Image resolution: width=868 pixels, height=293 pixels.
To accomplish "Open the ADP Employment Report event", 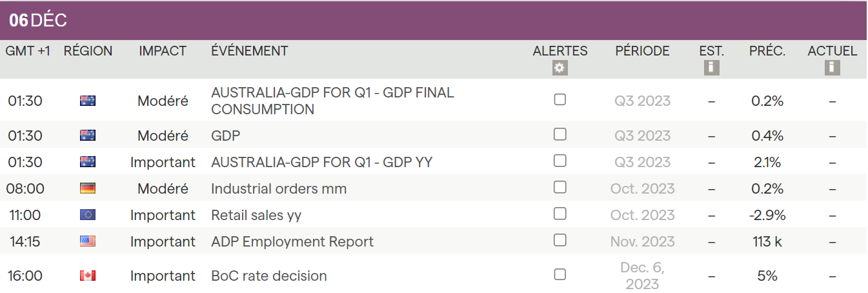I will pyautogui.click(x=292, y=241).
